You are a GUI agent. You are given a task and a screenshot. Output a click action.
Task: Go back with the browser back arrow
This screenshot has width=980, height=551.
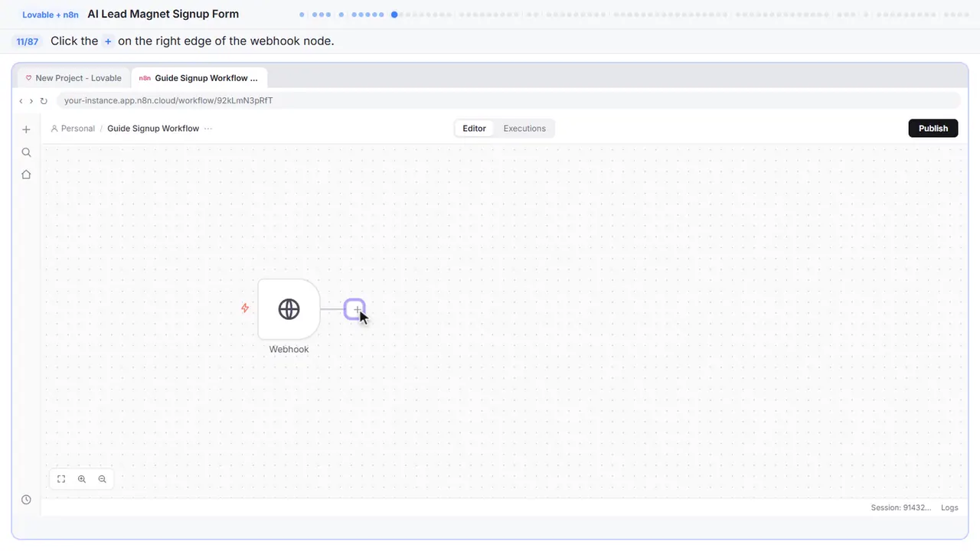click(x=21, y=101)
